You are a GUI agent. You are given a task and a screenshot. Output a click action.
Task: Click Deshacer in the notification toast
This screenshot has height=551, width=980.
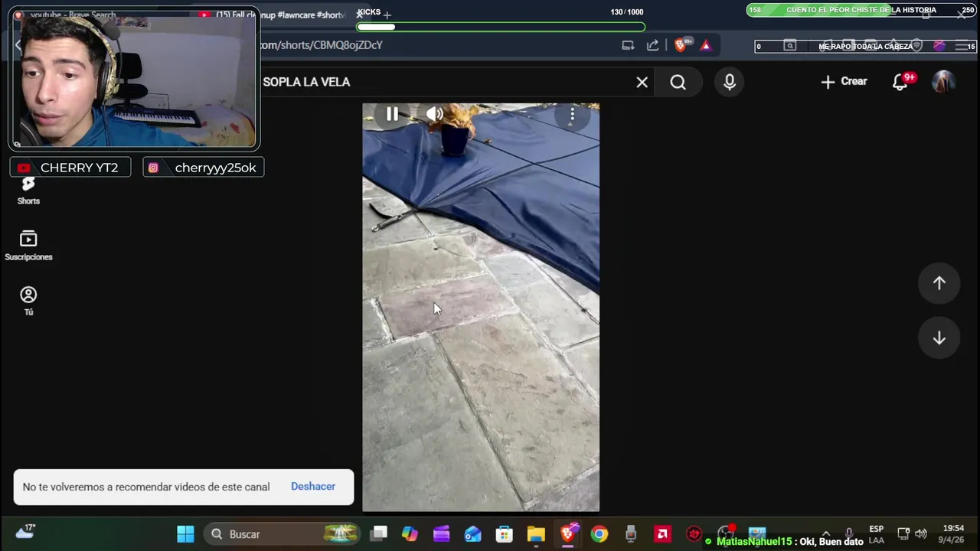[313, 487]
